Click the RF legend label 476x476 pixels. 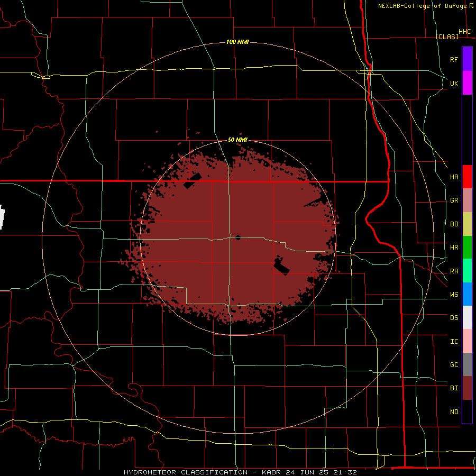(454, 59)
